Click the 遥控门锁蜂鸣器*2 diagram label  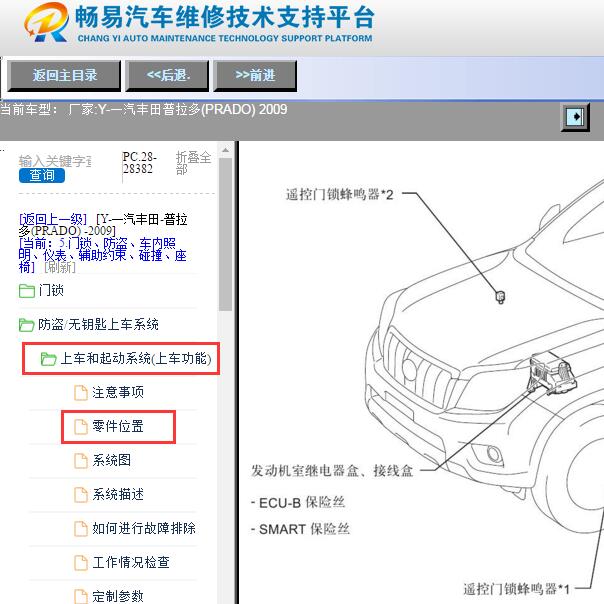(x=339, y=195)
